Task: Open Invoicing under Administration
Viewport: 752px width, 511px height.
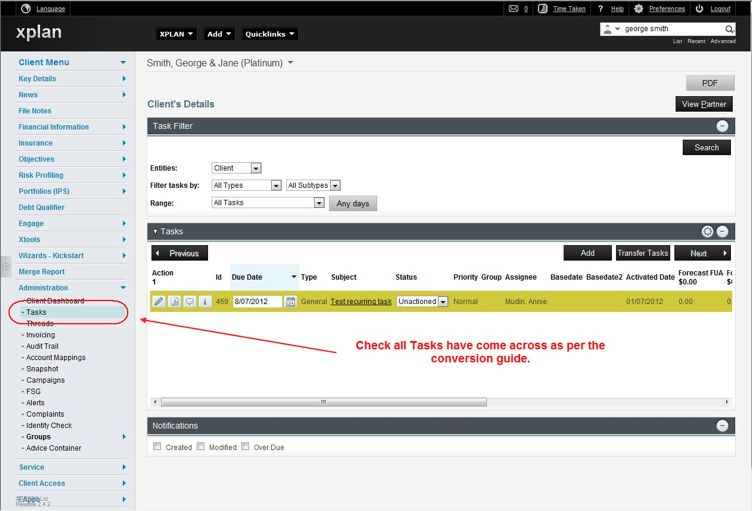Action: point(40,335)
